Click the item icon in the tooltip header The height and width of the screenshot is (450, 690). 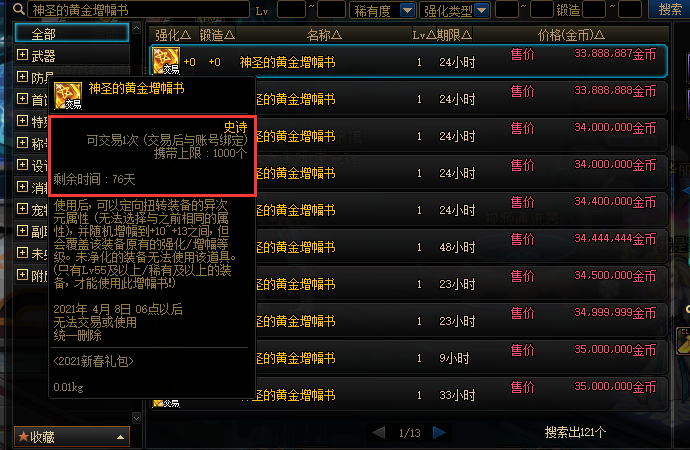[x=68, y=95]
